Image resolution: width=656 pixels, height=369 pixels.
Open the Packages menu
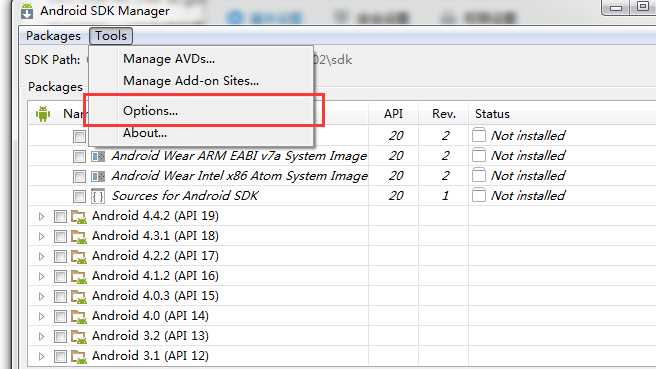click(53, 36)
